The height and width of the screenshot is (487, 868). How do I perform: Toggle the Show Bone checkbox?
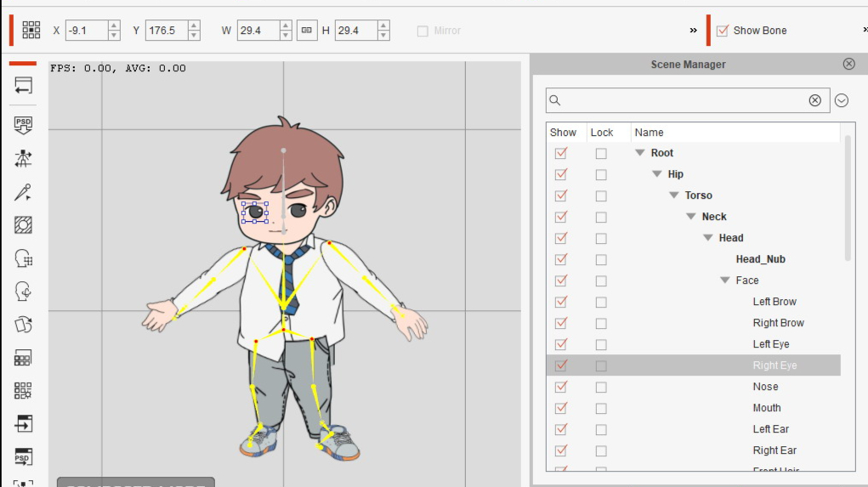(722, 31)
